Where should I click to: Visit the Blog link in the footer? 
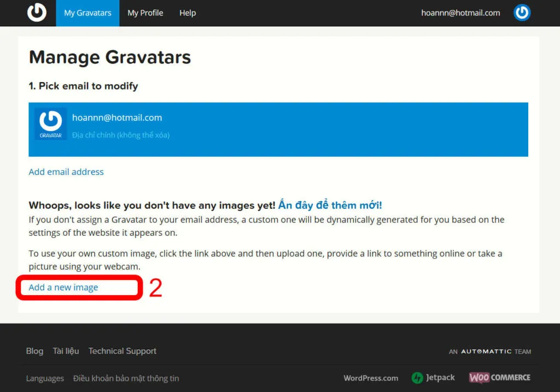pos(34,351)
